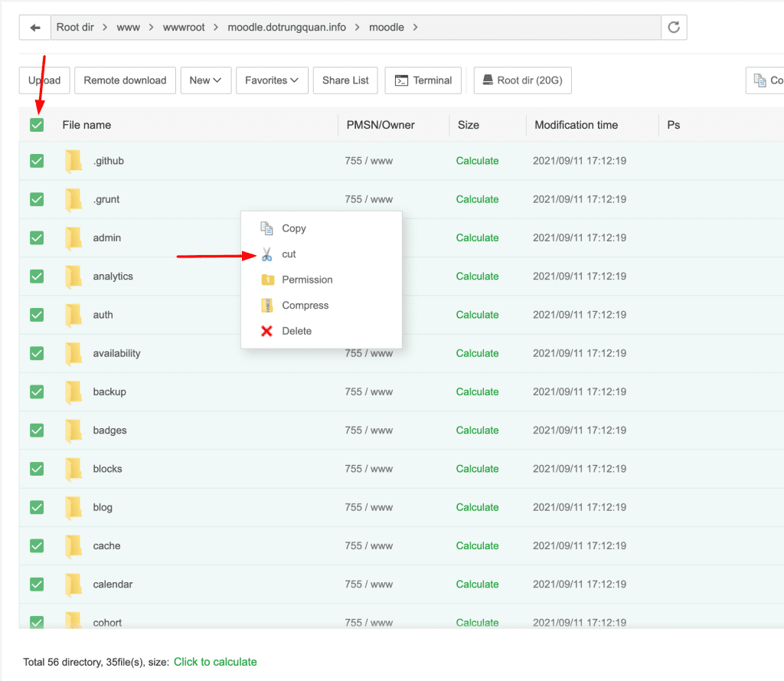The width and height of the screenshot is (784, 681).
Task: Click the scissors icon for cut
Action: pyautogui.click(x=266, y=254)
